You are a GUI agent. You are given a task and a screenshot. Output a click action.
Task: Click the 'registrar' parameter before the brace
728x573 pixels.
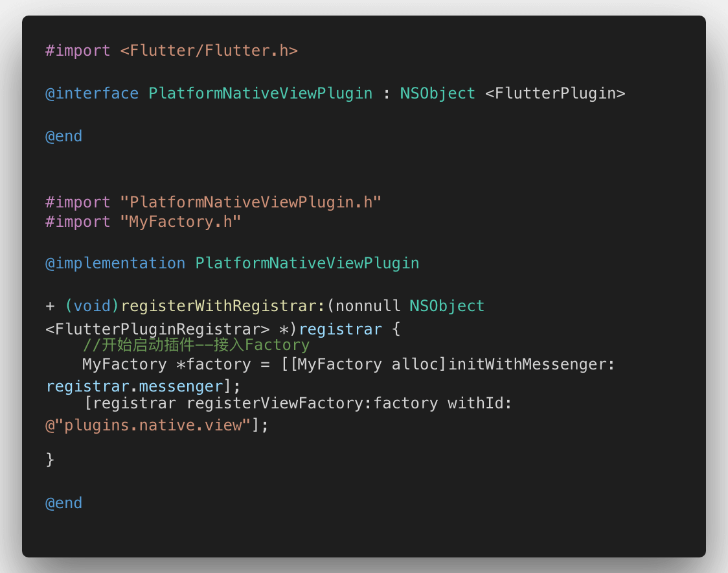pyautogui.click(x=340, y=329)
